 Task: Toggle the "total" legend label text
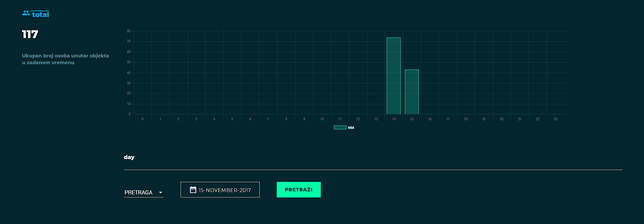pos(351,127)
